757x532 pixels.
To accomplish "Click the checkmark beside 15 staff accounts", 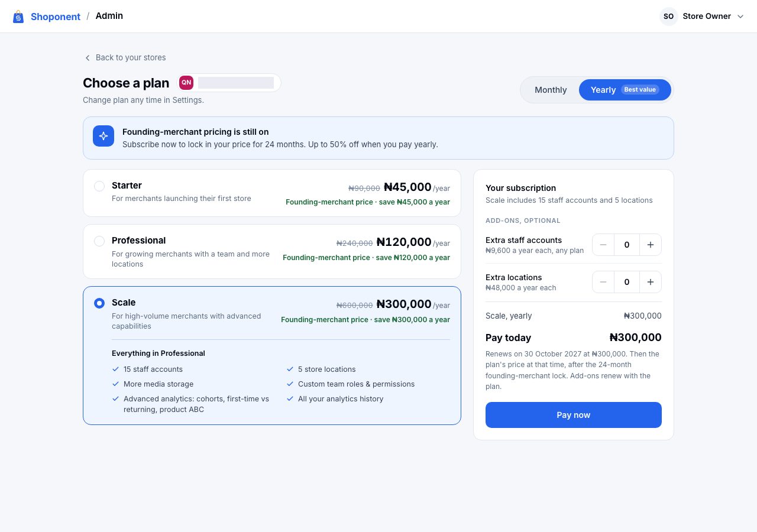I will (116, 369).
